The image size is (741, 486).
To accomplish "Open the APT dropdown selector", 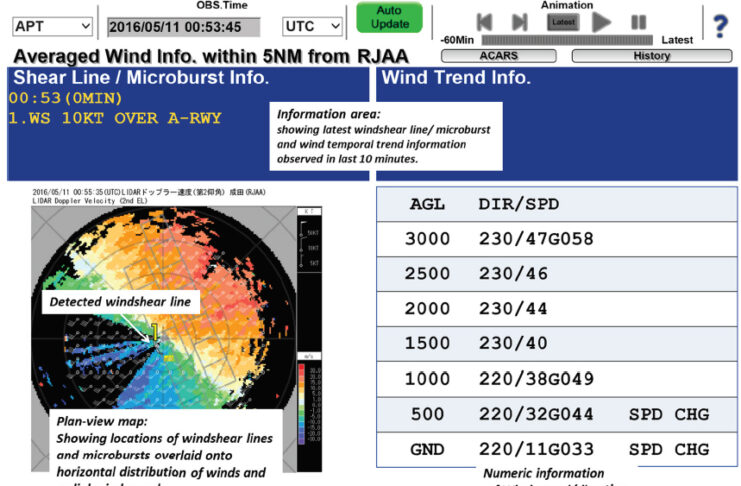I will point(52,26).
